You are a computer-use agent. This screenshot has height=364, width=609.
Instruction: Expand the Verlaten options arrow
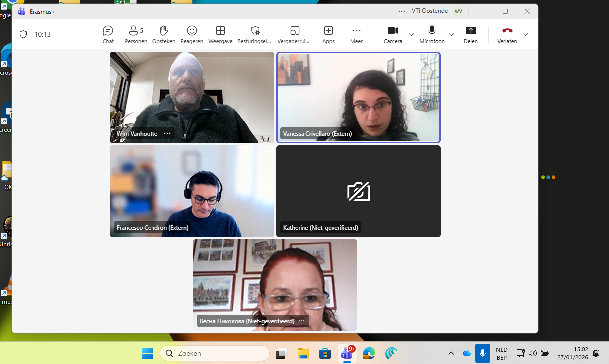coord(525,34)
